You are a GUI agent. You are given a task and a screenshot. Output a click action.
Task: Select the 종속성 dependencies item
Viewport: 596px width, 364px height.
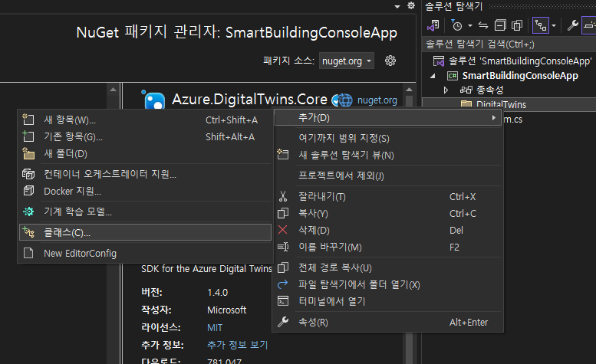point(489,90)
